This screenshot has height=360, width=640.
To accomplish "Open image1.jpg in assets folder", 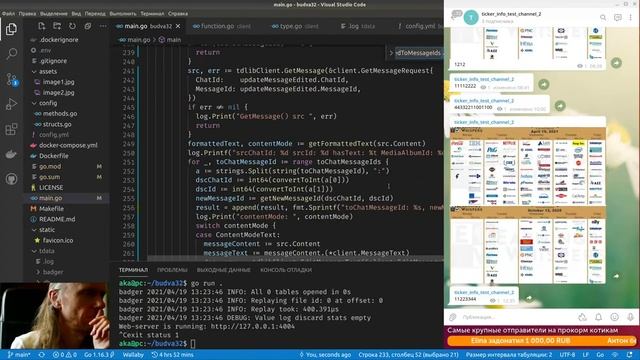I will [x=58, y=82].
